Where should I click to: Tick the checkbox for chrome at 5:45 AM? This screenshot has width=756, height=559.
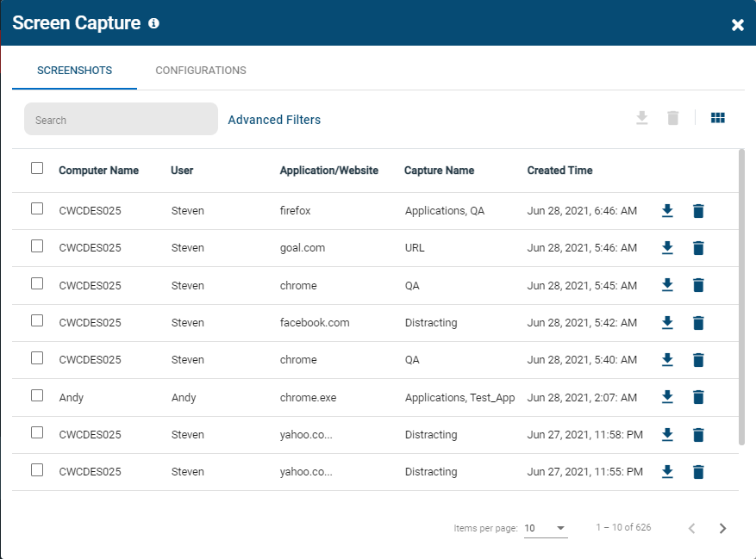pyautogui.click(x=37, y=283)
